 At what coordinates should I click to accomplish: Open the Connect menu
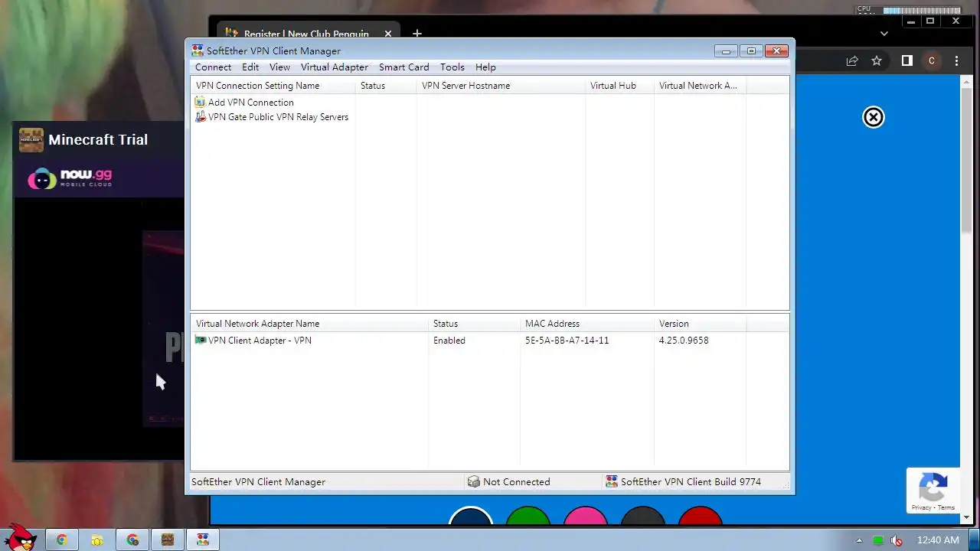tap(213, 67)
